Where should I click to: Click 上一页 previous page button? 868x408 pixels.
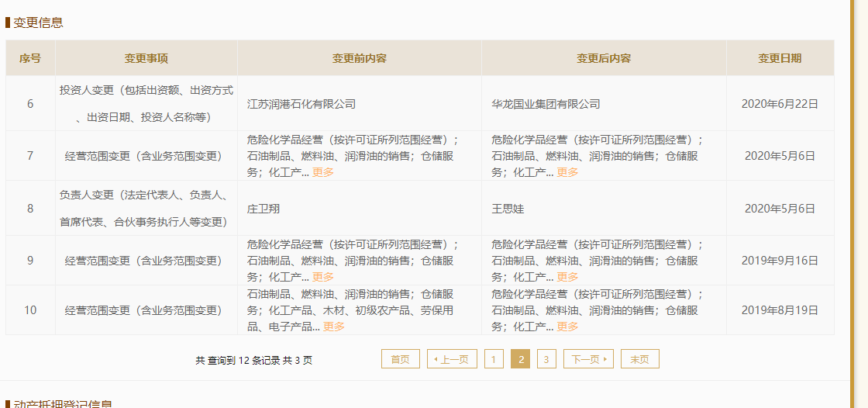point(452,359)
